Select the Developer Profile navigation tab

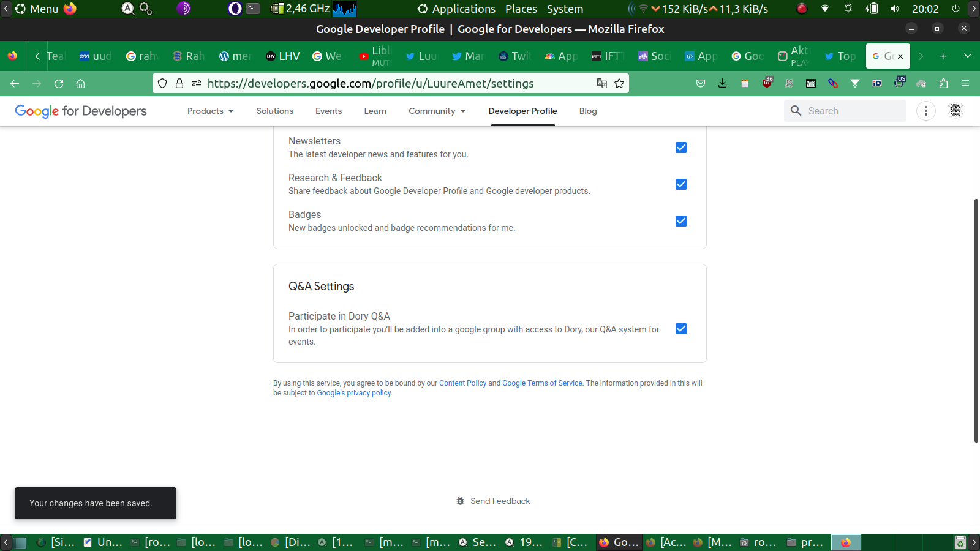tap(523, 111)
